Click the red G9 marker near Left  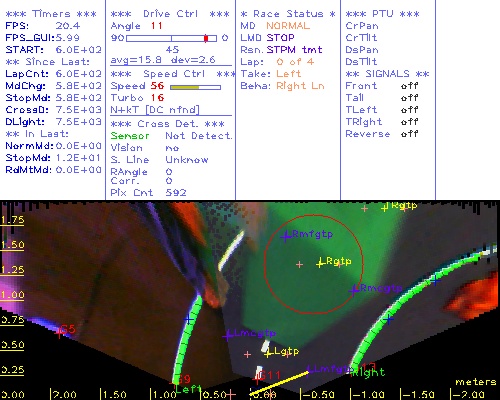point(176,381)
